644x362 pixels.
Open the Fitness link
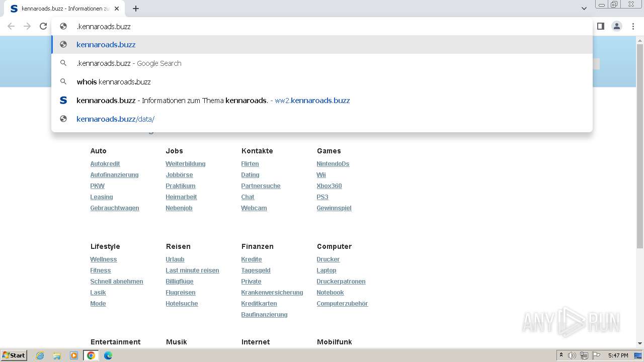point(100,270)
